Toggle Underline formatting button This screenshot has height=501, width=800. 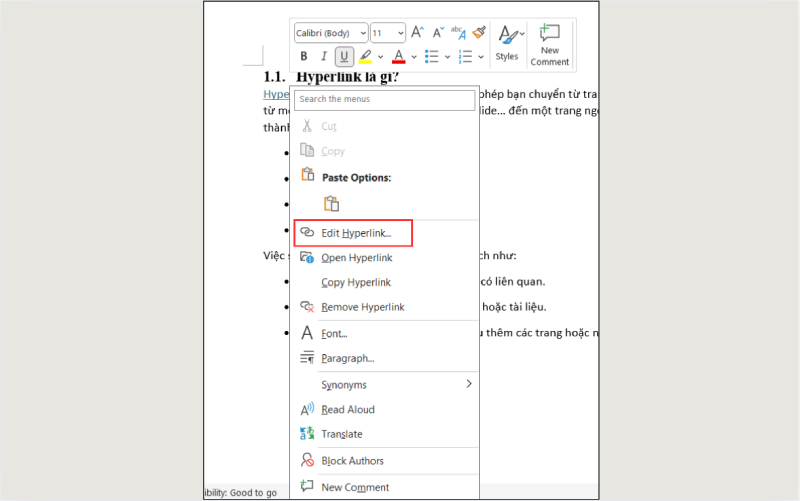pos(344,57)
